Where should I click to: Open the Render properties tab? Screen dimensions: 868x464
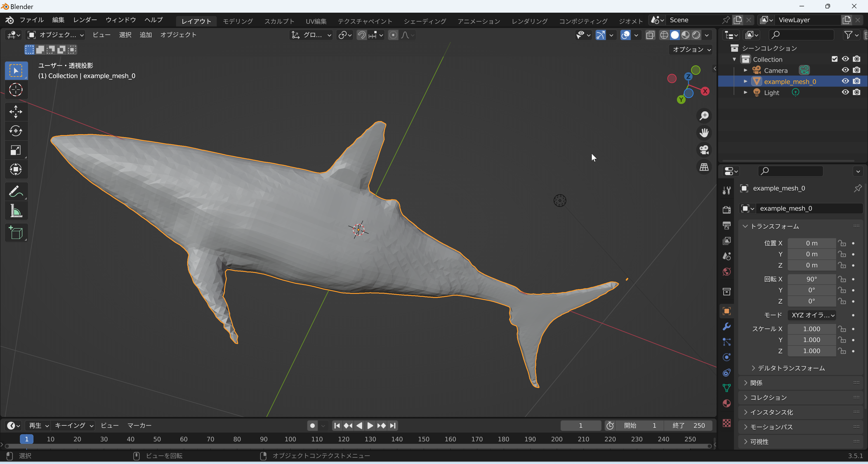(x=727, y=210)
